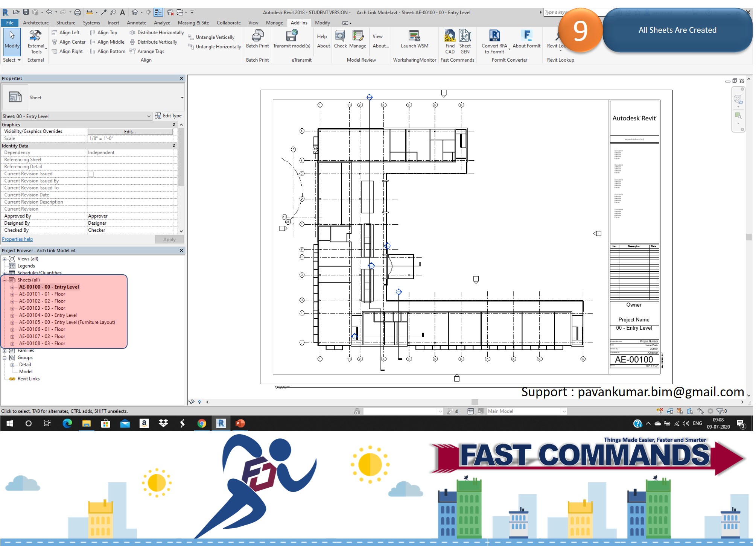Click the Visibility/Graphics Overrides Edit button

130,132
